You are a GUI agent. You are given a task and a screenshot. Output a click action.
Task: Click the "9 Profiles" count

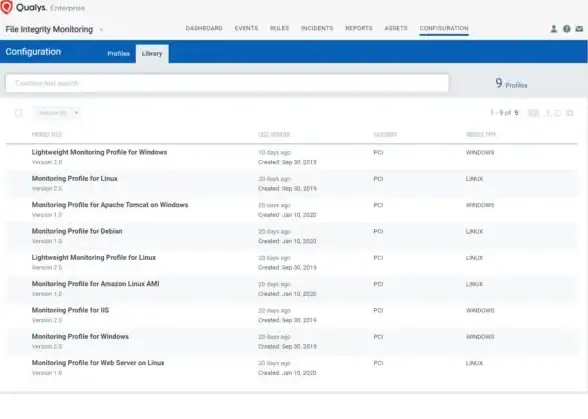(511, 84)
